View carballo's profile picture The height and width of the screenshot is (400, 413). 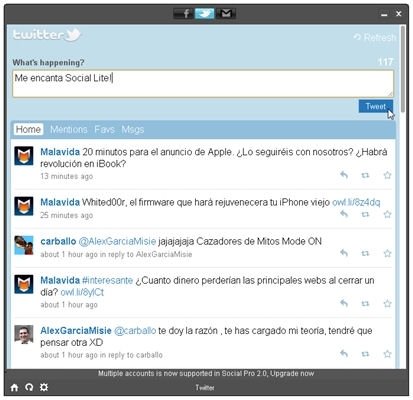pyautogui.click(x=24, y=245)
